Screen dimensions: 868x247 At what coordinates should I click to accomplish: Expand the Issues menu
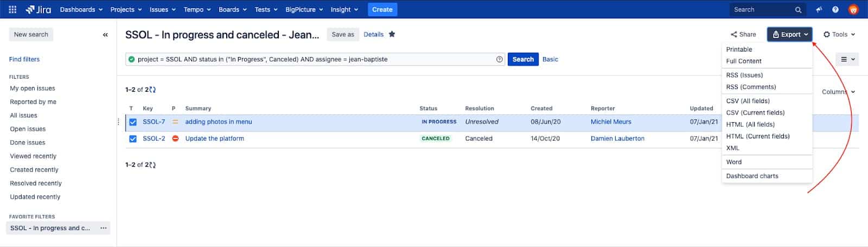pyautogui.click(x=163, y=10)
